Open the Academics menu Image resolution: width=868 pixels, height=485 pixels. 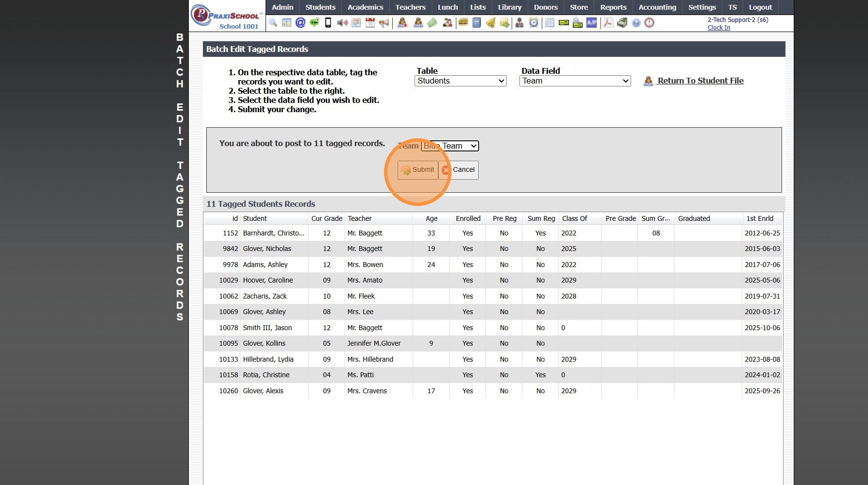(x=365, y=7)
